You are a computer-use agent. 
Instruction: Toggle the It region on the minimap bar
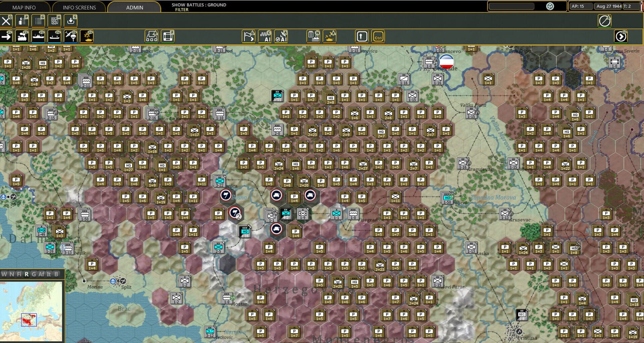pos(49,274)
